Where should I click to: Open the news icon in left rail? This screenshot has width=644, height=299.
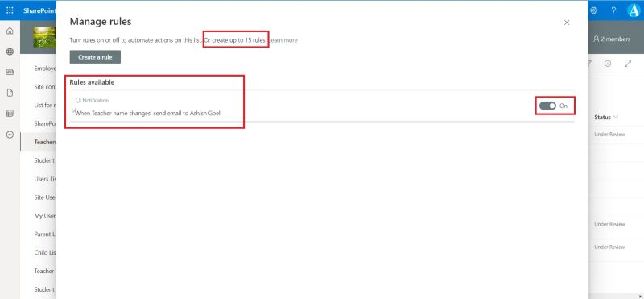10,73
